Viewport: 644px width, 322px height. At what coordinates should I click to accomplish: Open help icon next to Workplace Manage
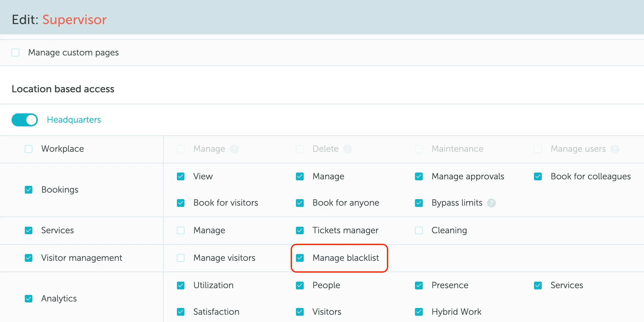234,149
